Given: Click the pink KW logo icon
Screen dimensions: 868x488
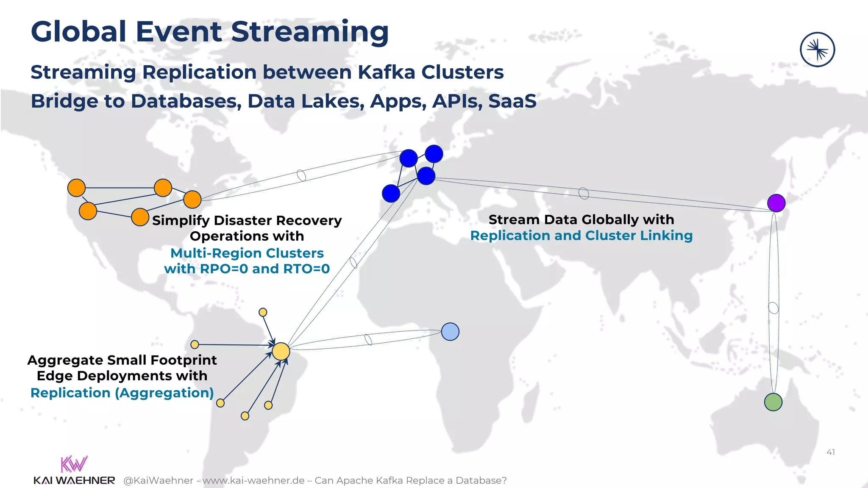Looking at the screenshot, I should click(74, 464).
